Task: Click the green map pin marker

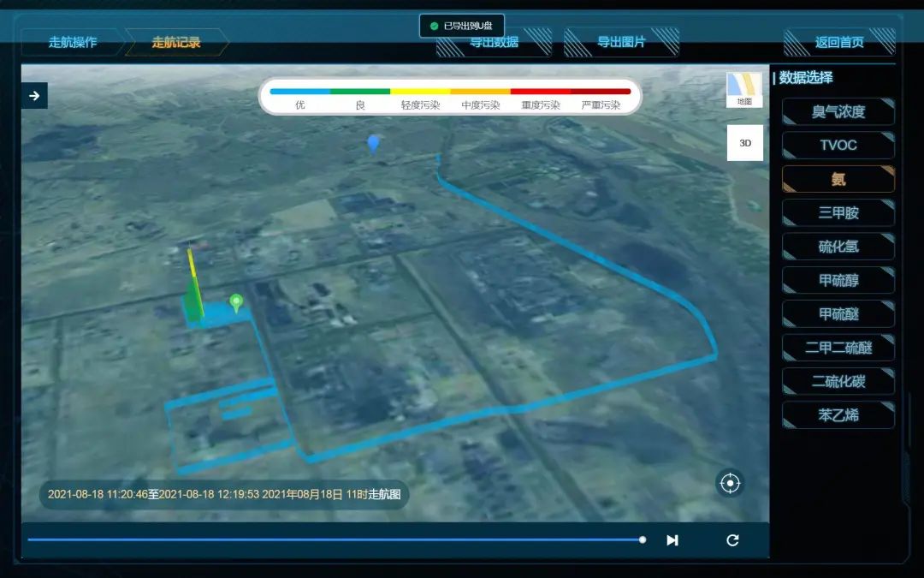Action: (x=236, y=302)
